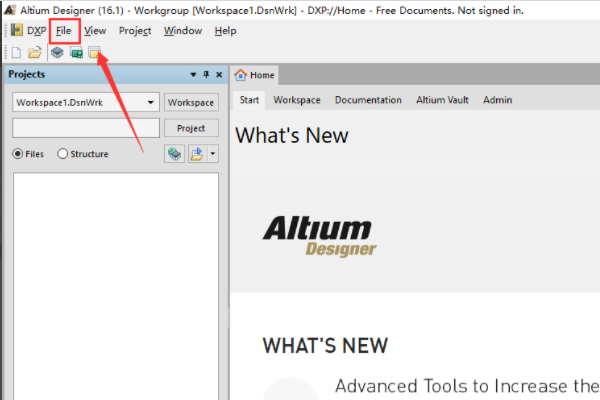
Task: Click the 'Advanced Tools to Increase the' text
Action: [466, 386]
